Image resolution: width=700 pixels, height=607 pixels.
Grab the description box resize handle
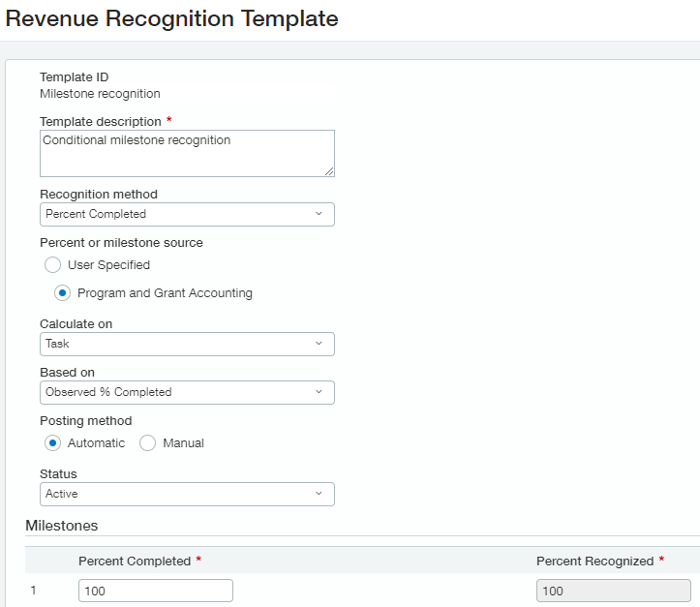tap(329, 171)
